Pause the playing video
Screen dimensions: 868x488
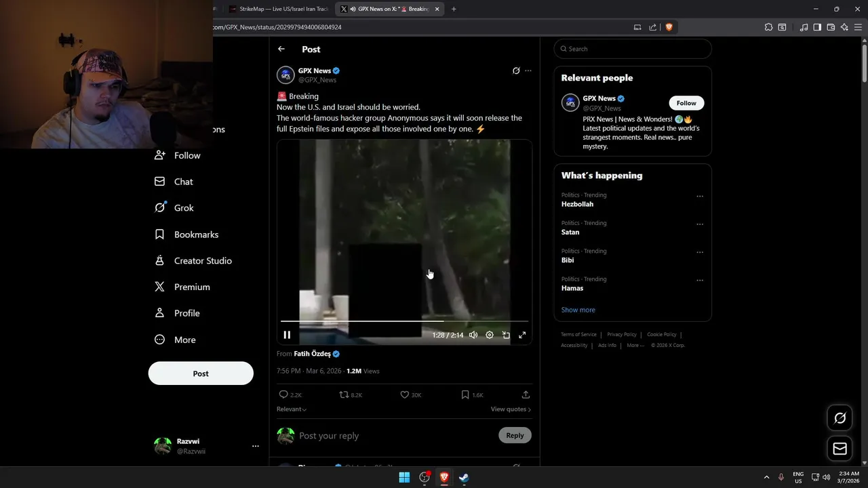[287, 335]
